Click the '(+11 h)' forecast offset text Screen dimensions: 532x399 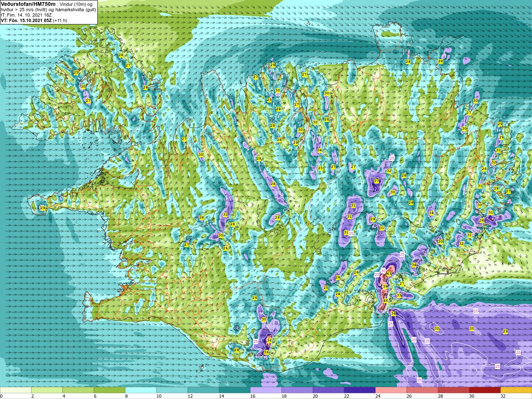point(60,20)
